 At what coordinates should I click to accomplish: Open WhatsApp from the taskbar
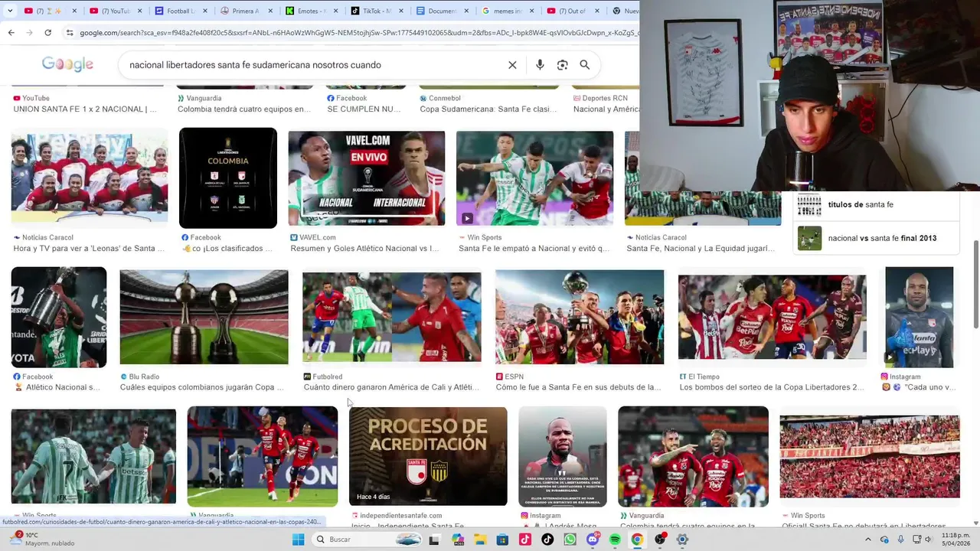[x=570, y=540]
